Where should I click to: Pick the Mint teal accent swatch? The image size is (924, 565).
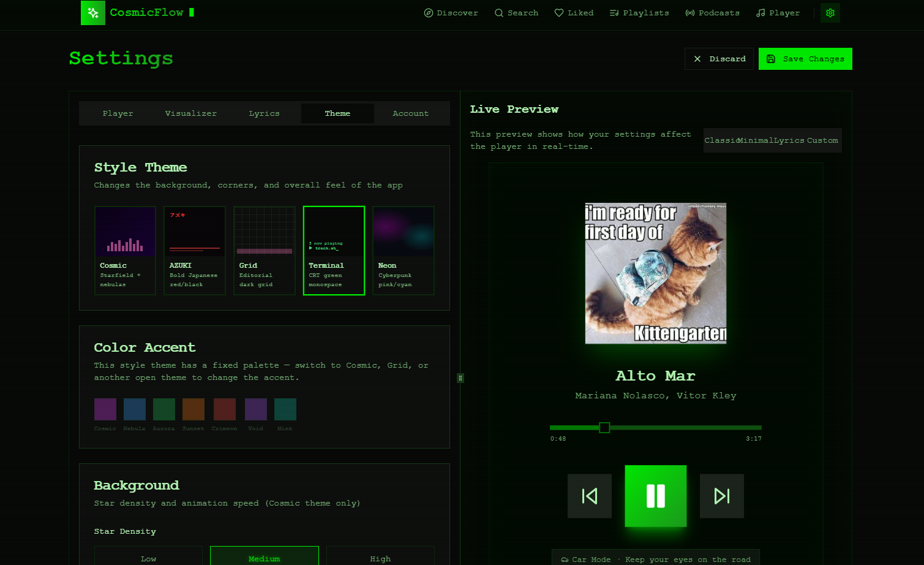click(285, 409)
